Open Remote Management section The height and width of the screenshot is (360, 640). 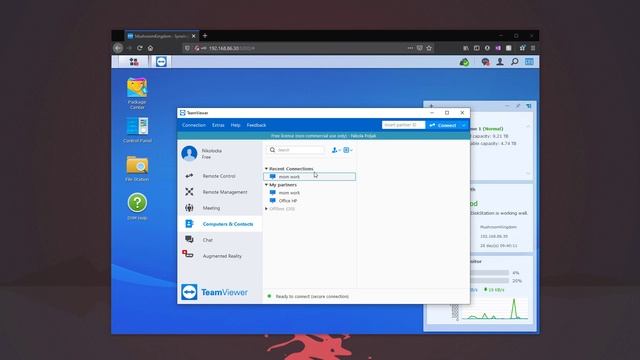(219, 192)
